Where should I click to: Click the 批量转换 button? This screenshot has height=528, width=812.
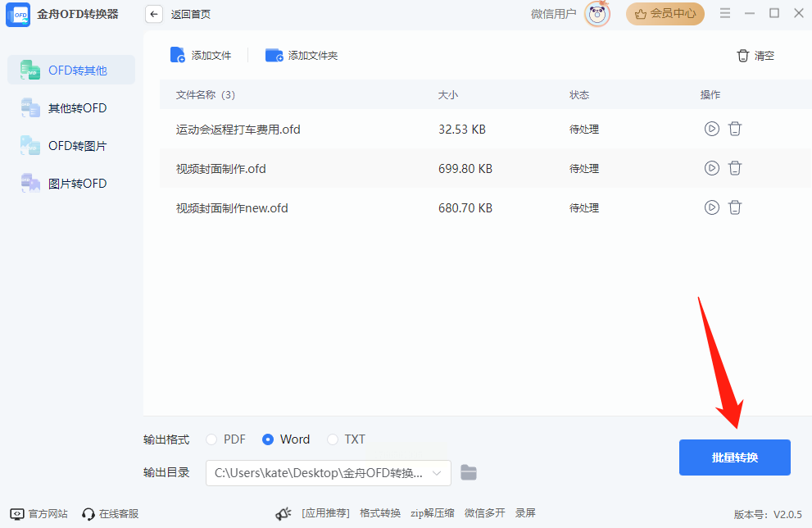click(x=734, y=457)
